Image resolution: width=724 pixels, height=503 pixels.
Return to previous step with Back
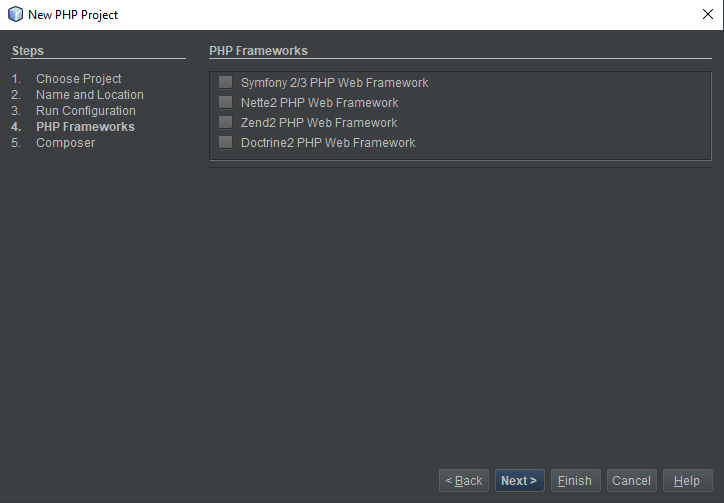coord(464,481)
